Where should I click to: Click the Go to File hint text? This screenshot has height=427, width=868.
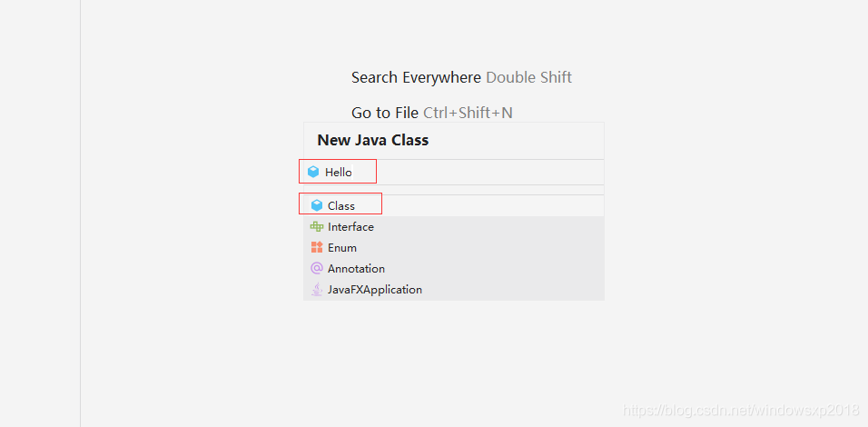[x=385, y=113]
